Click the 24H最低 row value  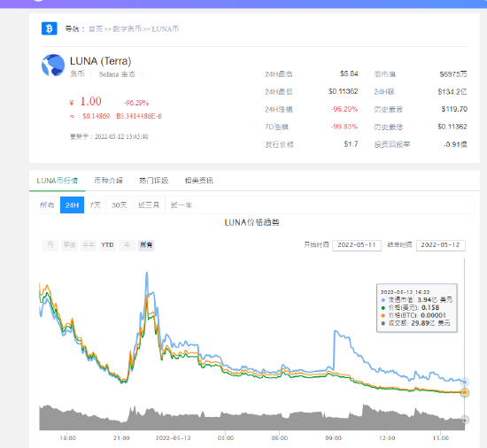click(344, 91)
